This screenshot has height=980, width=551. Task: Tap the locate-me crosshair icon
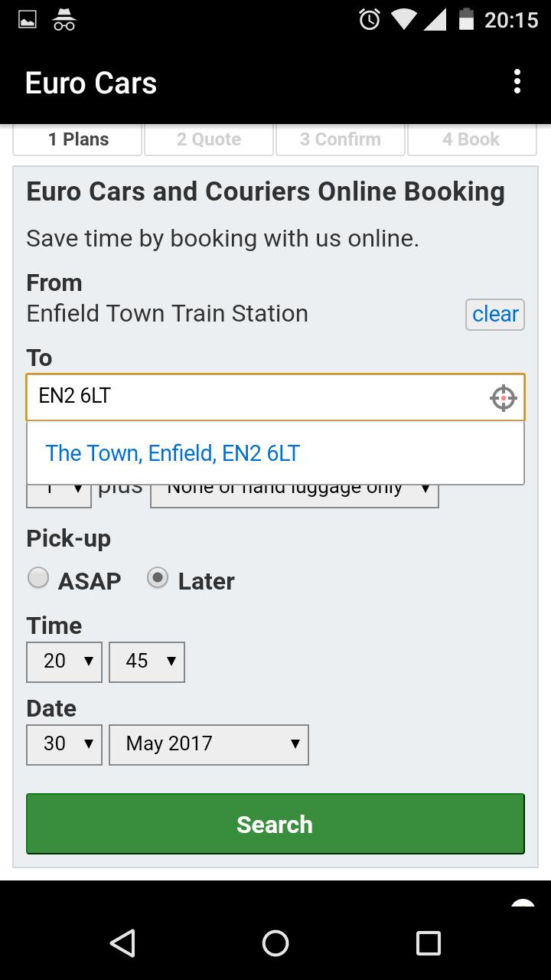[503, 398]
